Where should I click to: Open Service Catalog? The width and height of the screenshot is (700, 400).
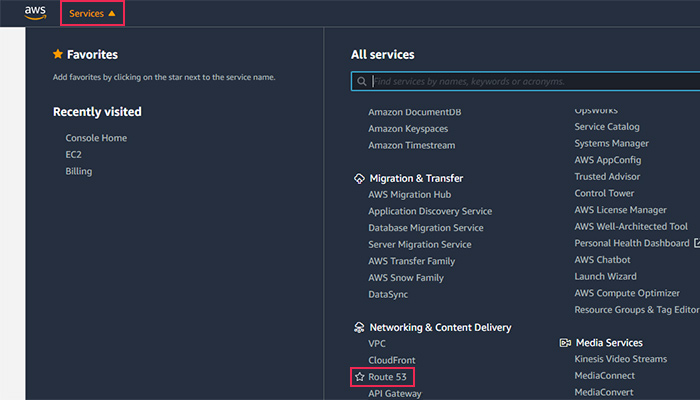click(607, 127)
